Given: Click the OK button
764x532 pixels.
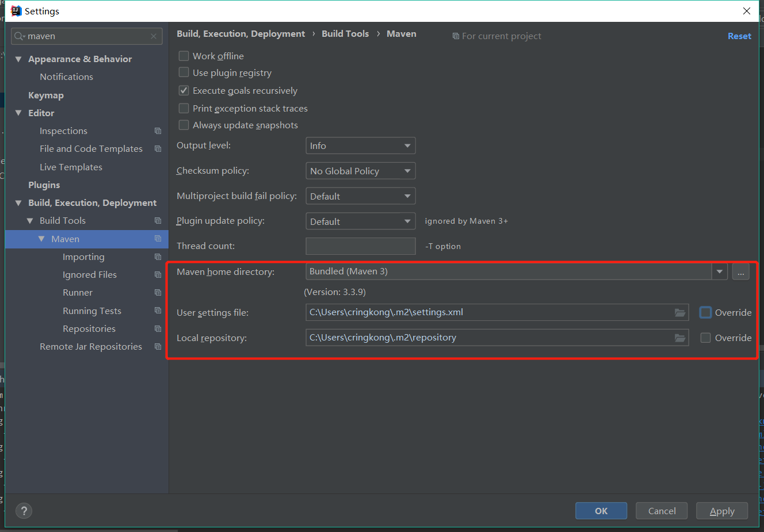Looking at the screenshot, I should [x=601, y=511].
